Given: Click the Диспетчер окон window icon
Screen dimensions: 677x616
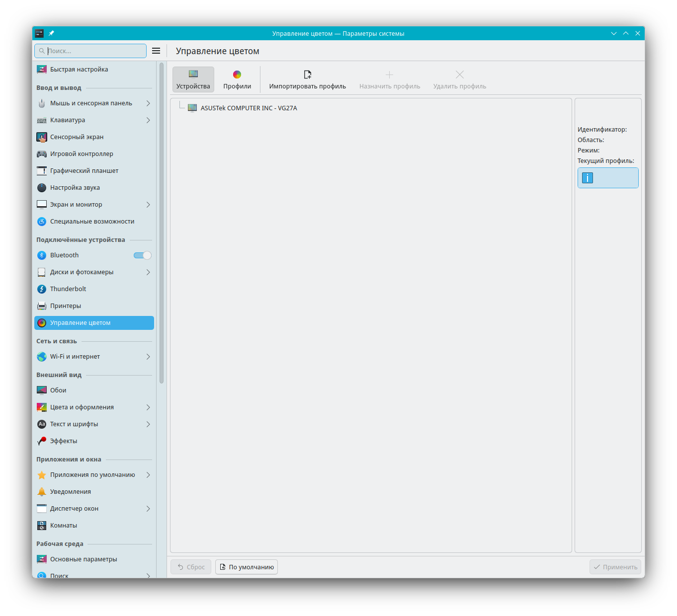Looking at the screenshot, I should [42, 509].
